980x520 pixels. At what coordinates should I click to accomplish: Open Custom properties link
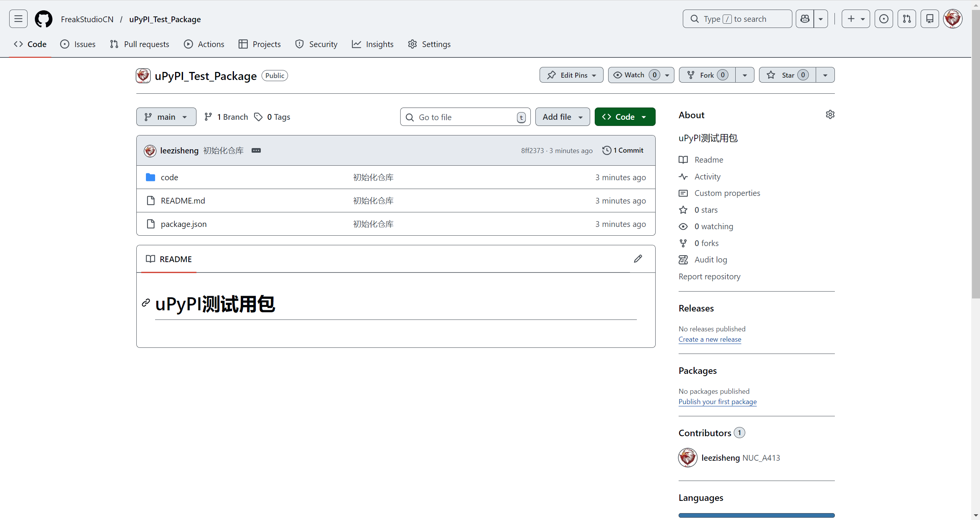727,193
